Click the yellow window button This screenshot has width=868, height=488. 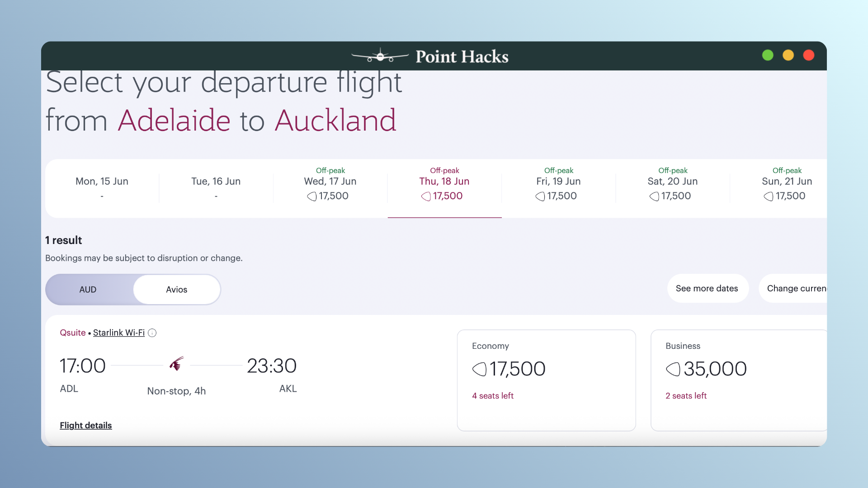tap(788, 55)
